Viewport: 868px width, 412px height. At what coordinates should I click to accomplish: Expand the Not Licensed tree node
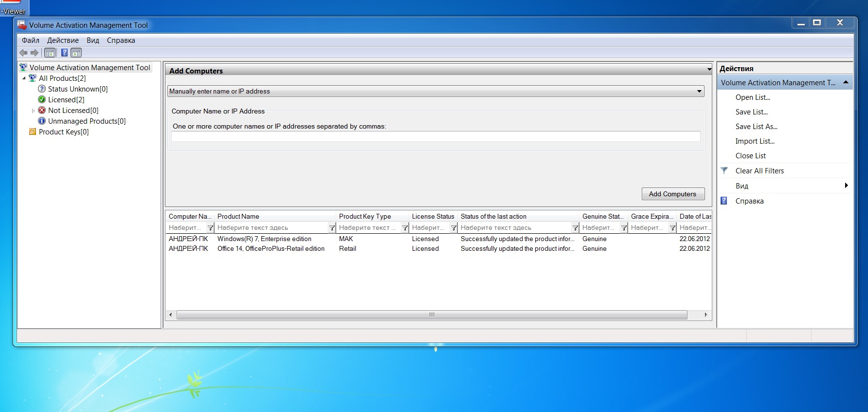pyautogui.click(x=33, y=111)
